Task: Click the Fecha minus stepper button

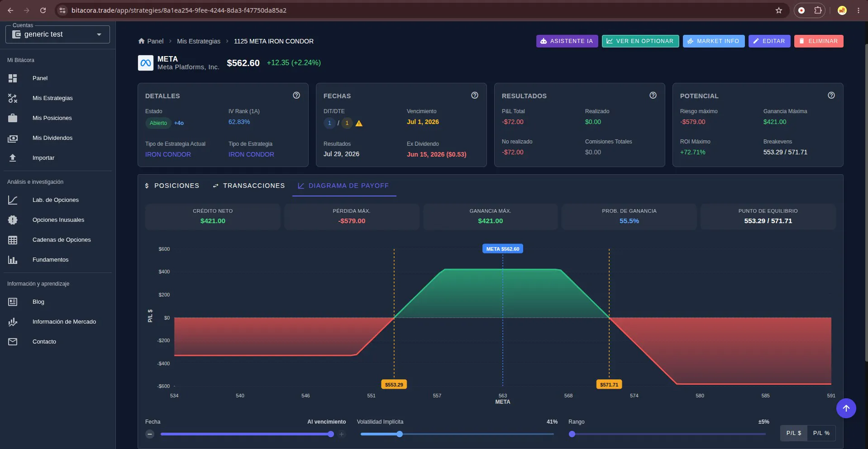Action: [x=150, y=434]
